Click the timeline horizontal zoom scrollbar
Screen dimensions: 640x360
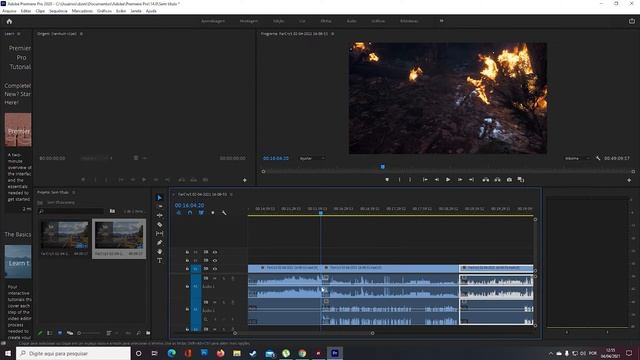pyautogui.click(x=303, y=333)
